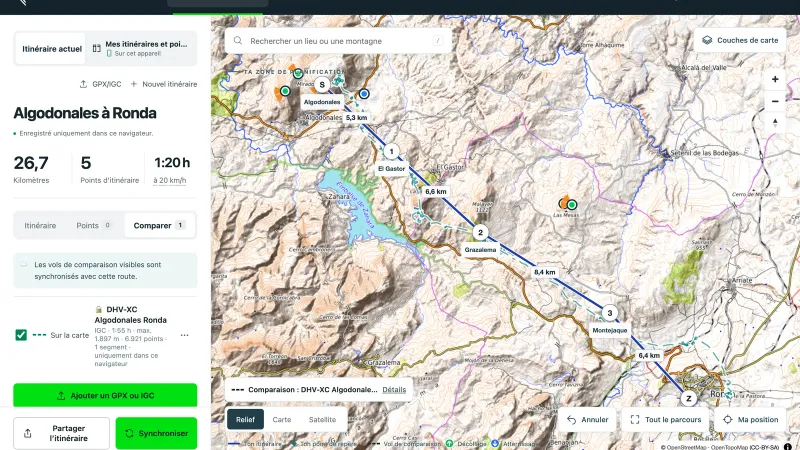Select the Comparer tab

[x=159, y=226]
